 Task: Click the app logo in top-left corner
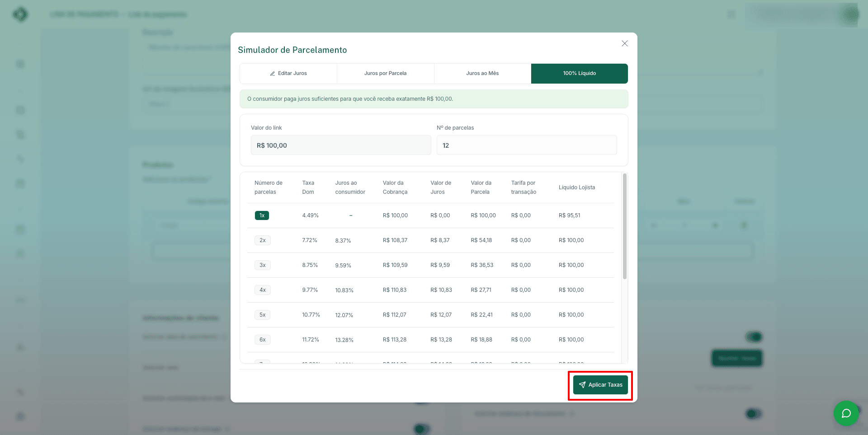point(20,14)
